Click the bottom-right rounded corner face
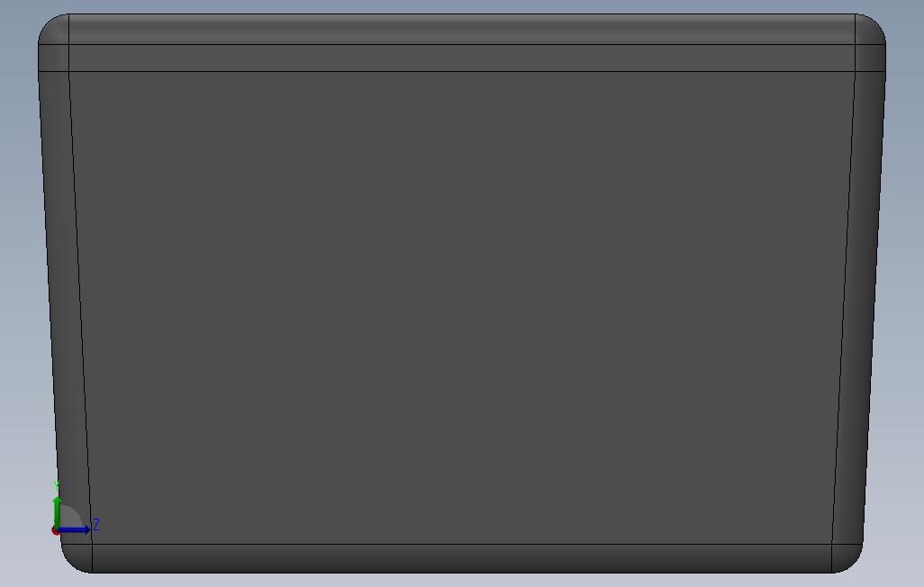This screenshot has width=924, height=587. coord(845,556)
